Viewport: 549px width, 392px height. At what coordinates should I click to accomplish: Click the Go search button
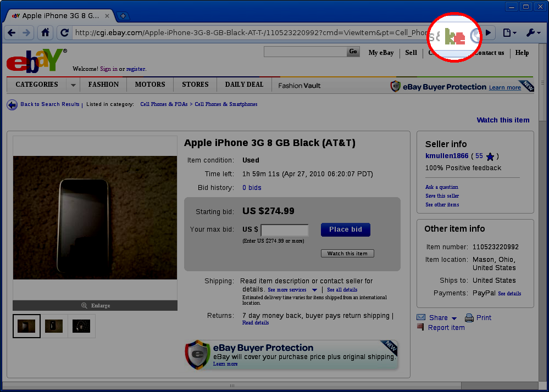click(353, 52)
